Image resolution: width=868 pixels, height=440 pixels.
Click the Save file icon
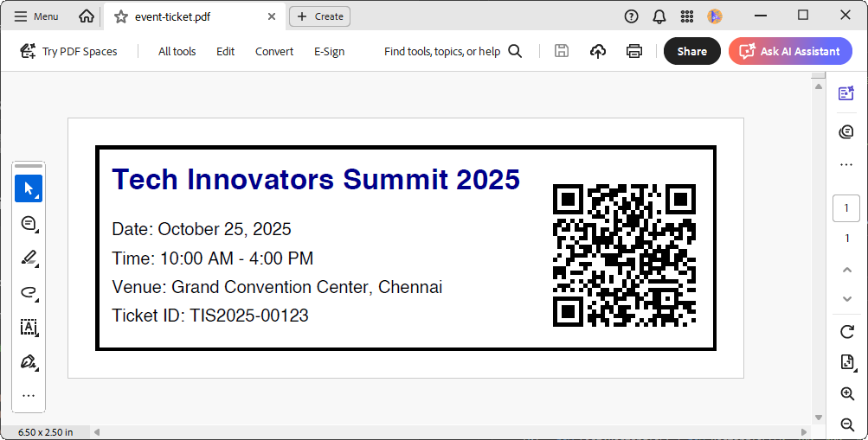562,51
